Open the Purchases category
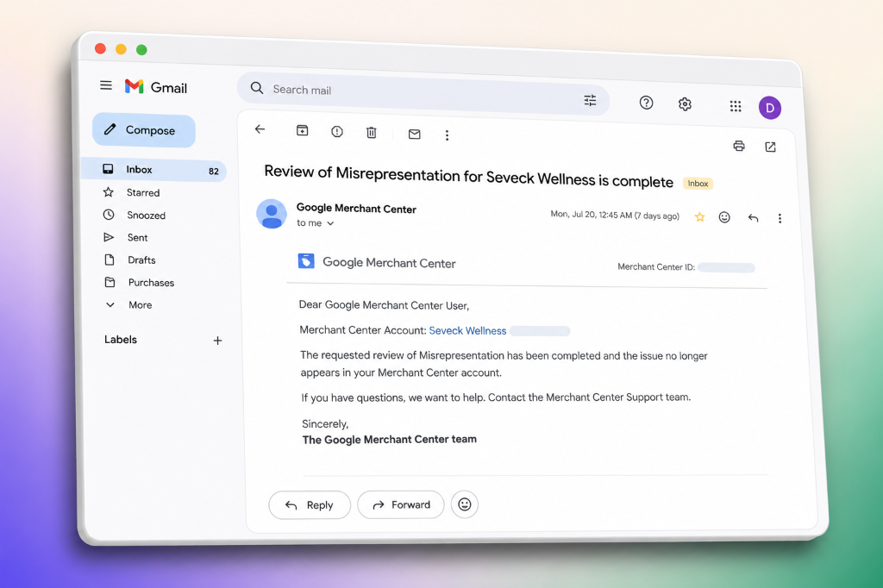 pyautogui.click(x=151, y=283)
